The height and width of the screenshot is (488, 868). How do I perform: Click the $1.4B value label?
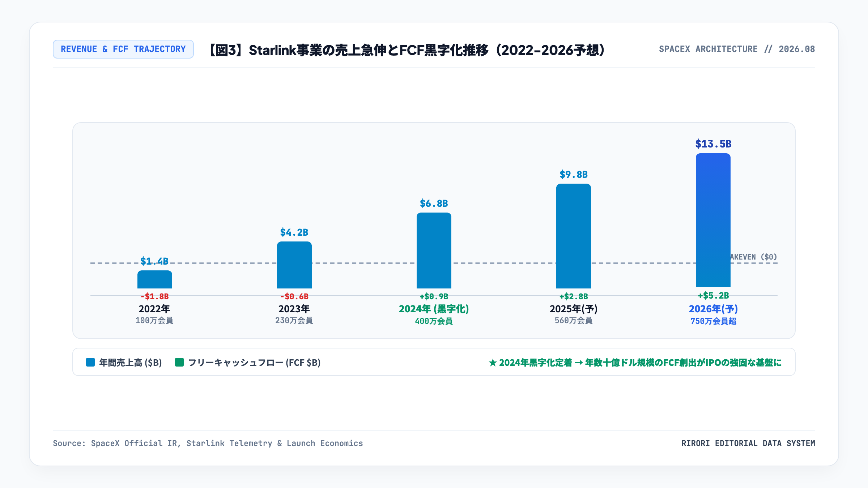pos(154,261)
